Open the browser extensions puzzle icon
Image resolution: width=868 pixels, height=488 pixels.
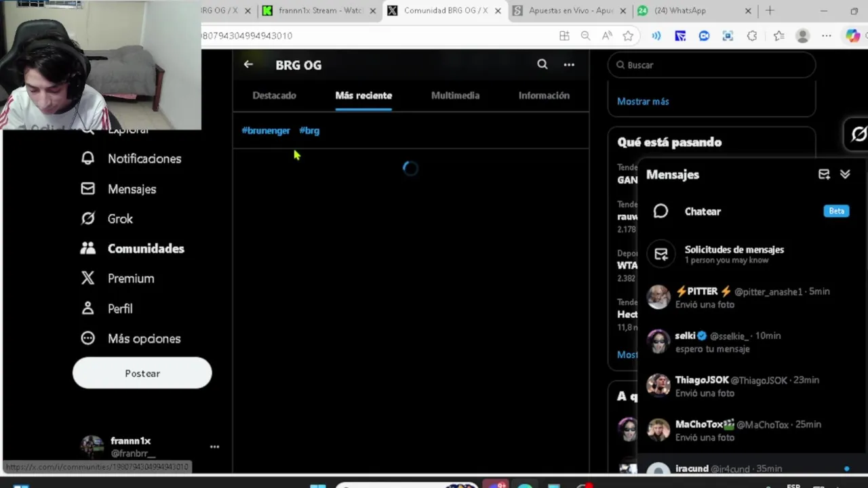(752, 36)
